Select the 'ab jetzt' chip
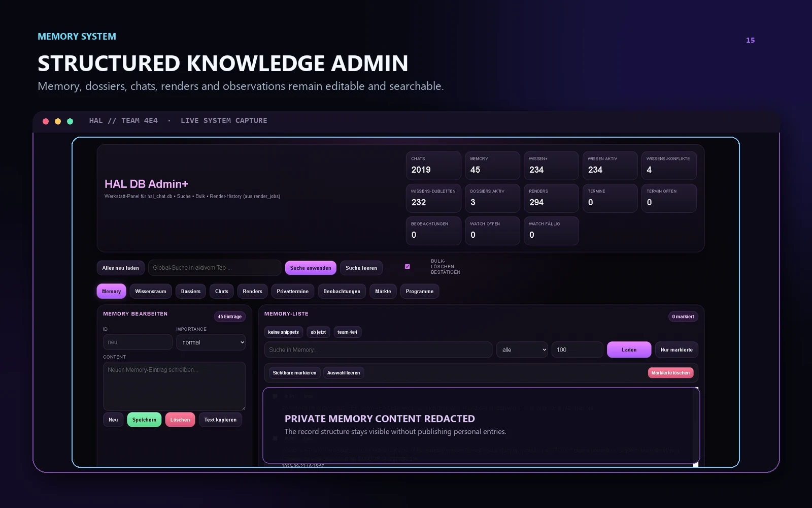Viewport: 812px width, 508px height. coord(318,332)
